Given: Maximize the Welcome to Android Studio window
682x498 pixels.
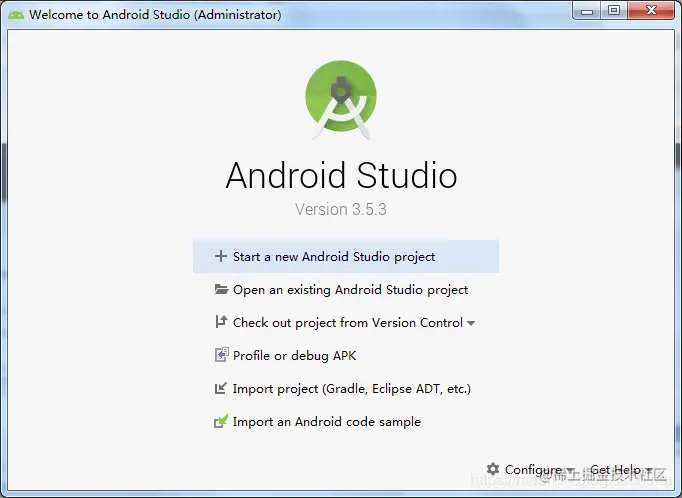Looking at the screenshot, I should 614,10.
